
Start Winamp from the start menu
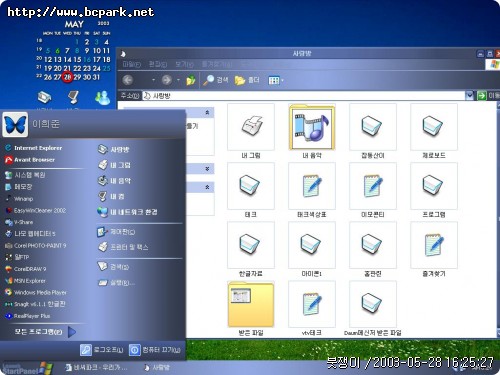(19, 199)
